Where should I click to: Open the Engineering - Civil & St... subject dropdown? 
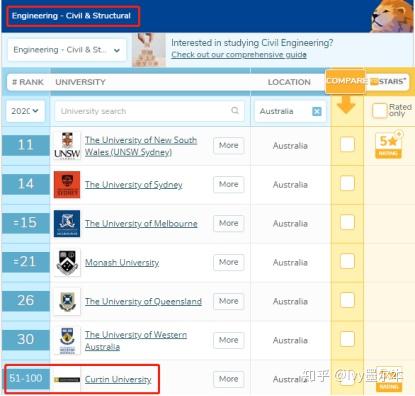67,50
